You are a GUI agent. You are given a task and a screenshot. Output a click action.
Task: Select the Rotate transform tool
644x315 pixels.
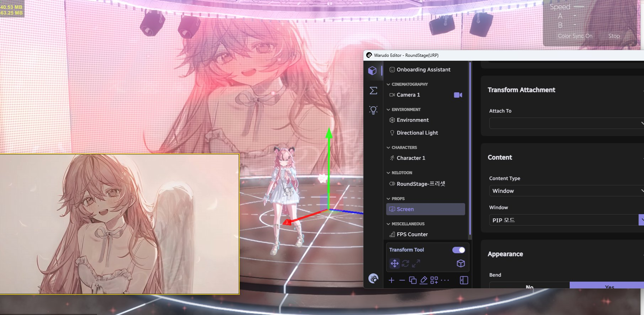(405, 264)
